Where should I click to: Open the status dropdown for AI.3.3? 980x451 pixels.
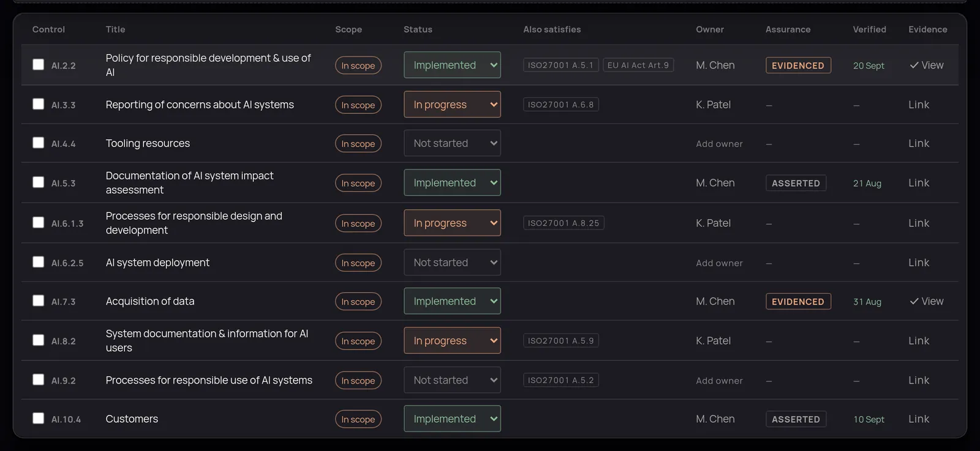(x=452, y=105)
